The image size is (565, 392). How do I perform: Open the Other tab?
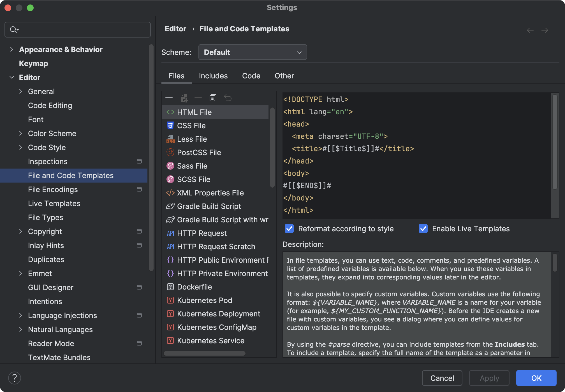[284, 76]
